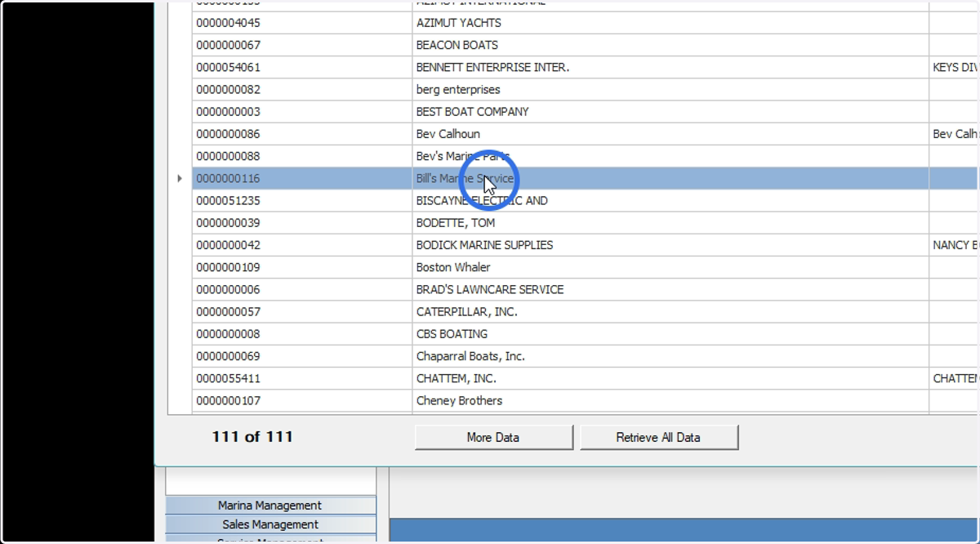
Task: Click Retrieve All Data button
Action: point(658,437)
